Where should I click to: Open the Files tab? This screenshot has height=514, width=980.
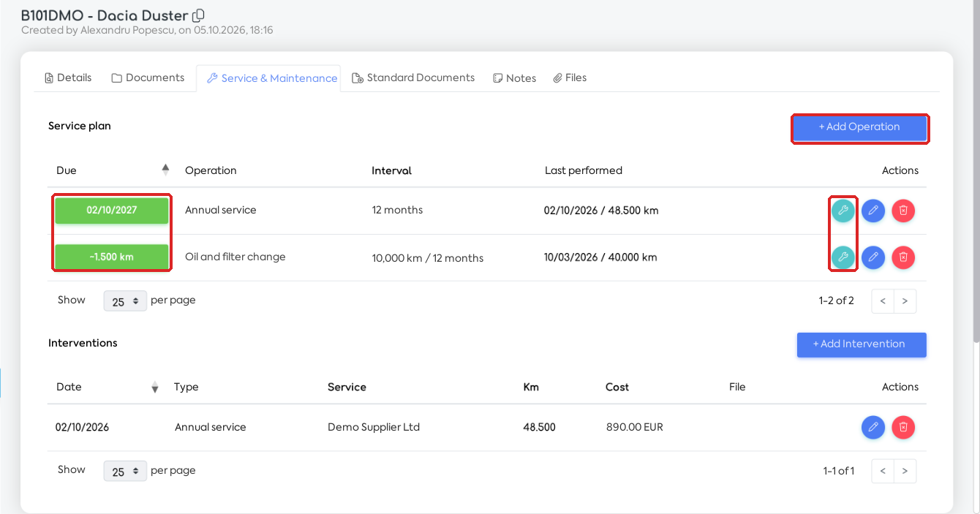pos(570,78)
